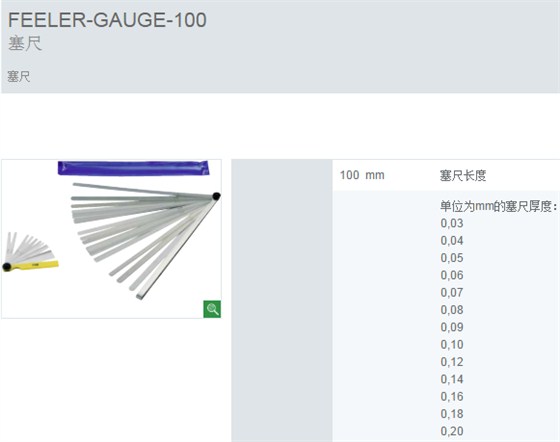Select thickness value 0,10
Image resolution: width=560 pixels, height=442 pixels.
pyautogui.click(x=452, y=345)
